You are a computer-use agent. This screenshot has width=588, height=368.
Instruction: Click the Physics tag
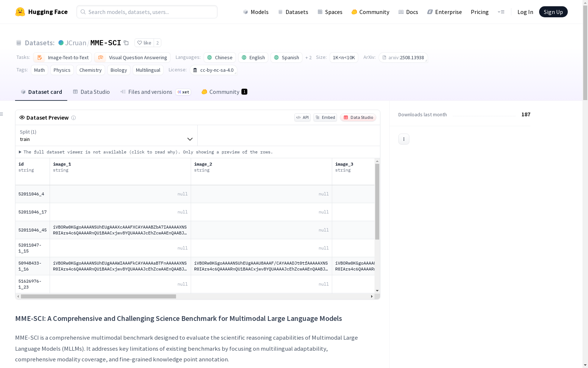pos(62,70)
